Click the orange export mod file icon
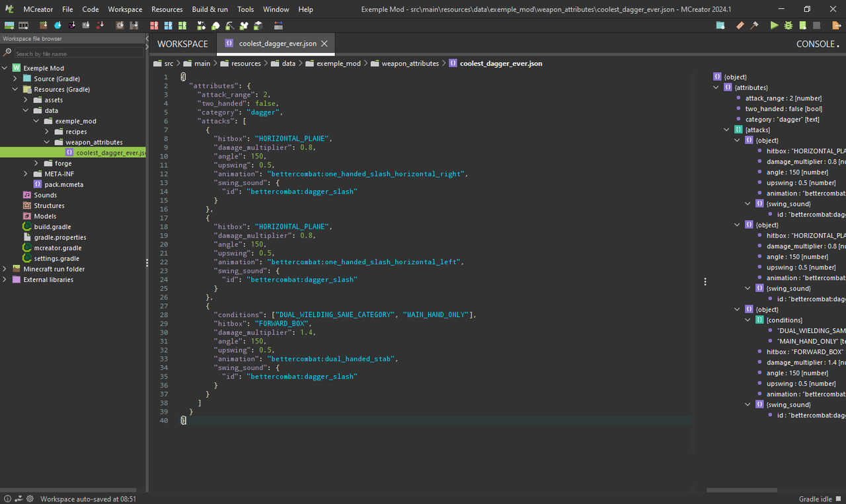The image size is (846, 504). [x=836, y=26]
